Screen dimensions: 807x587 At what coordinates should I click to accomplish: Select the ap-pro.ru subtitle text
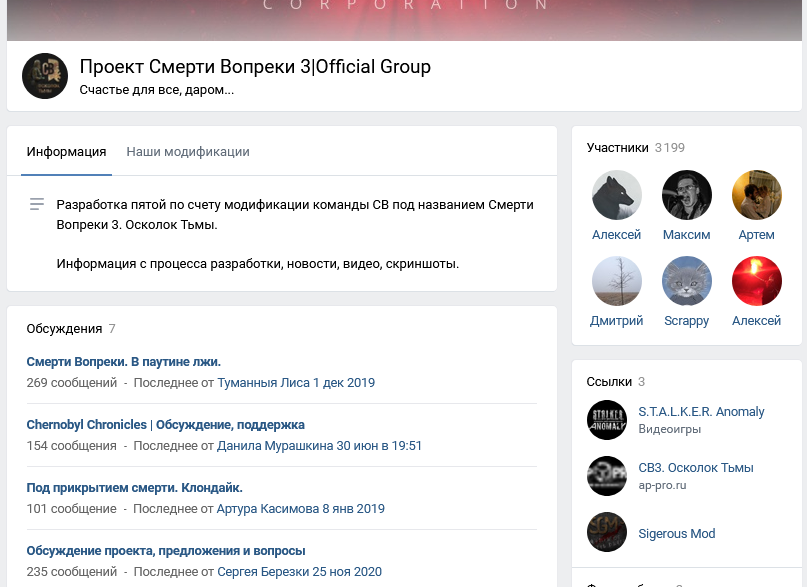(x=662, y=485)
